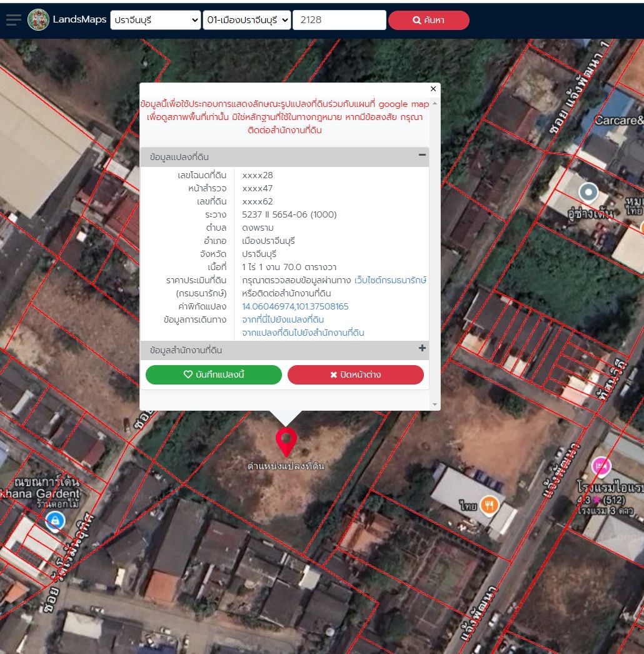Click the popup scrollbar down arrow
The image size is (644, 654).
[x=435, y=405]
